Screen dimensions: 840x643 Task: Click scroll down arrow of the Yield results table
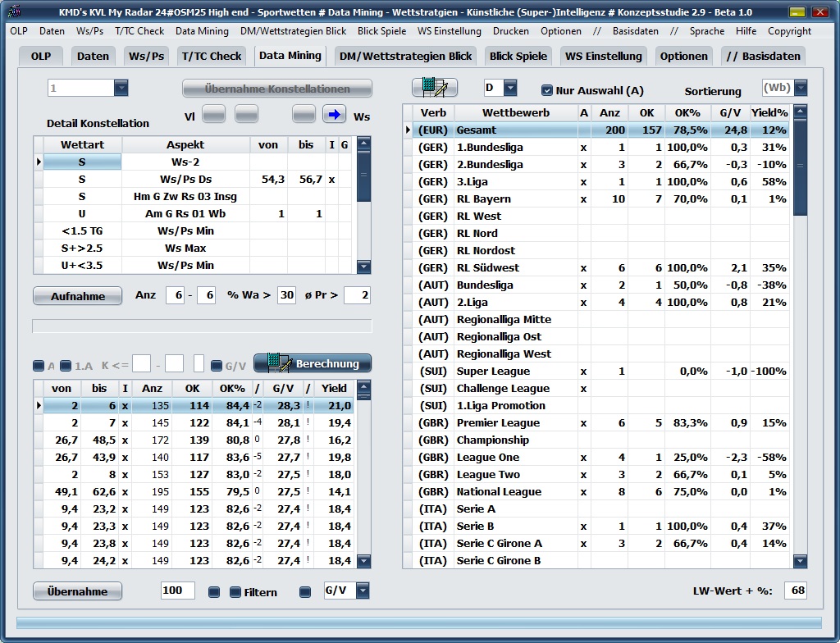(x=363, y=561)
